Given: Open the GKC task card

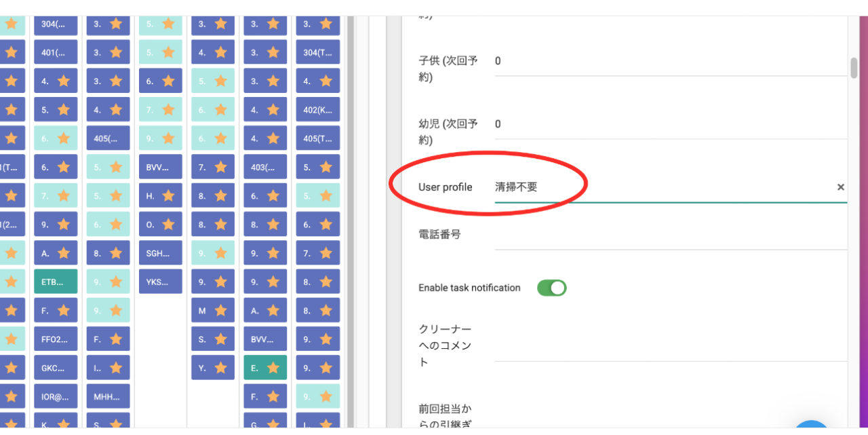Looking at the screenshot, I should (56, 368).
